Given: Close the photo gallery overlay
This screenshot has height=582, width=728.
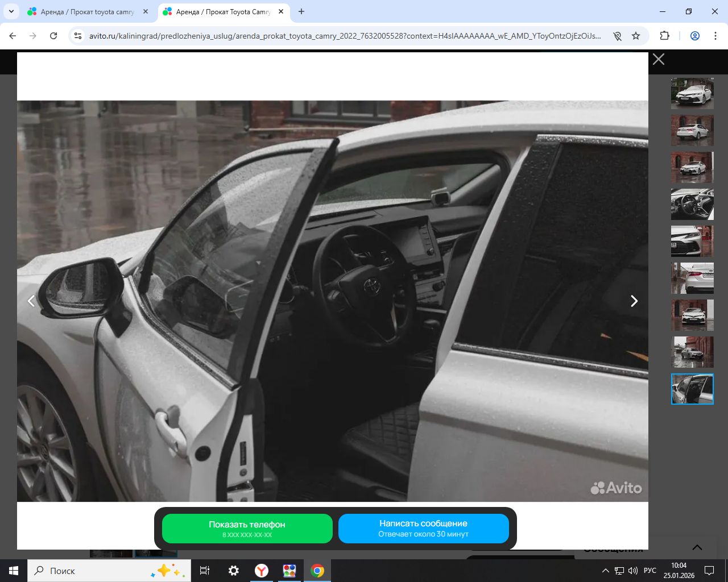Looking at the screenshot, I should 659,59.
